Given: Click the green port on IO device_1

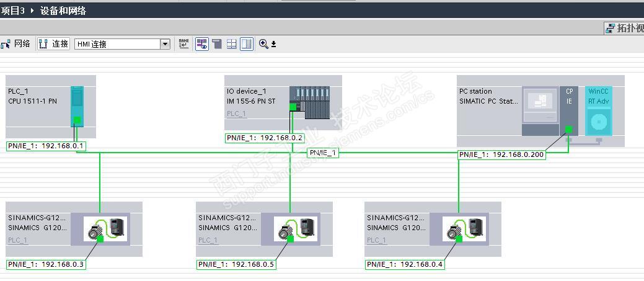Looking at the screenshot, I should click(293, 107).
